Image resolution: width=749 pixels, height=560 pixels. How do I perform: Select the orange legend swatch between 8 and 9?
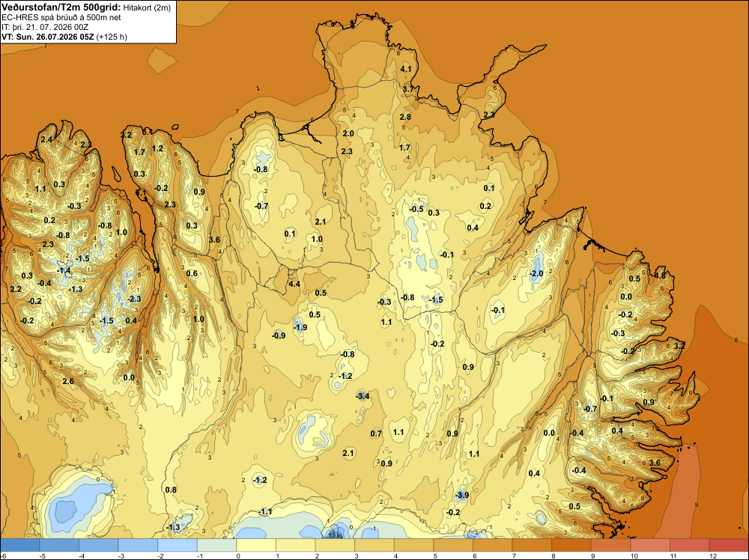coord(571,545)
